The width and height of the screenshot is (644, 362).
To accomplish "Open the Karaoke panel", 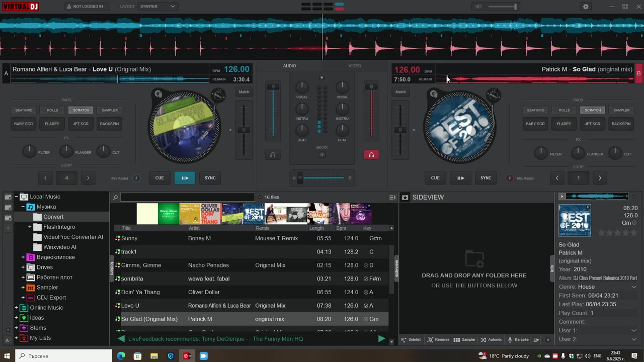I will point(518,339).
